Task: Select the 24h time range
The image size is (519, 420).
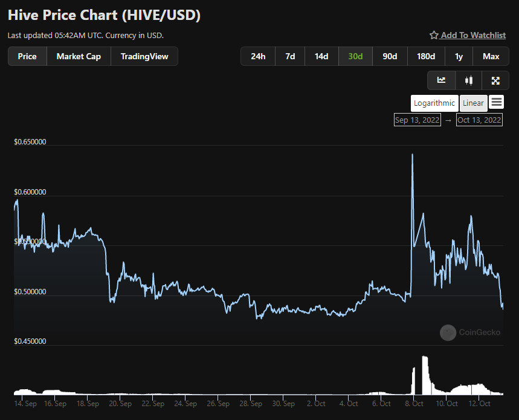Action: (x=258, y=56)
